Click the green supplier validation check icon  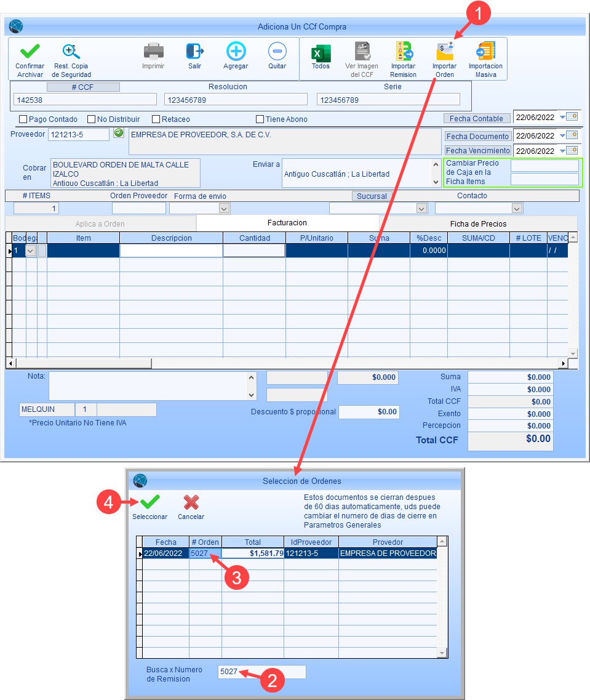[119, 132]
